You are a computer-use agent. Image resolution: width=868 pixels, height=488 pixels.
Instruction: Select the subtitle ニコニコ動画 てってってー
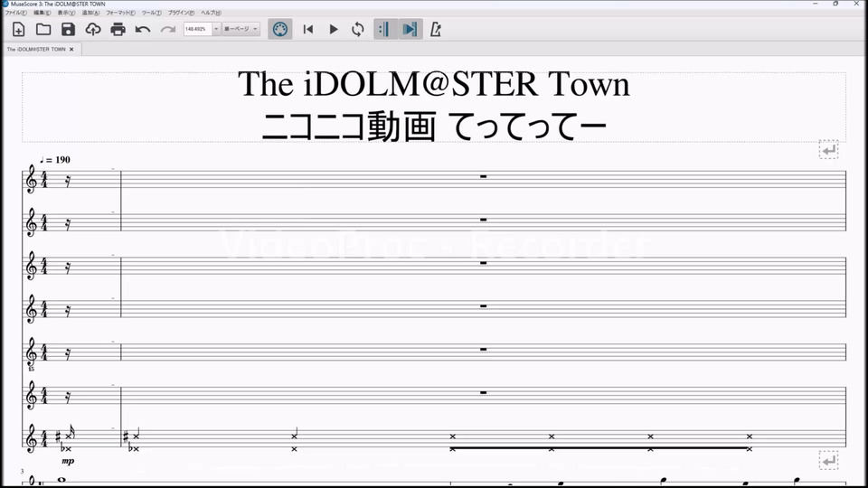[434, 127]
